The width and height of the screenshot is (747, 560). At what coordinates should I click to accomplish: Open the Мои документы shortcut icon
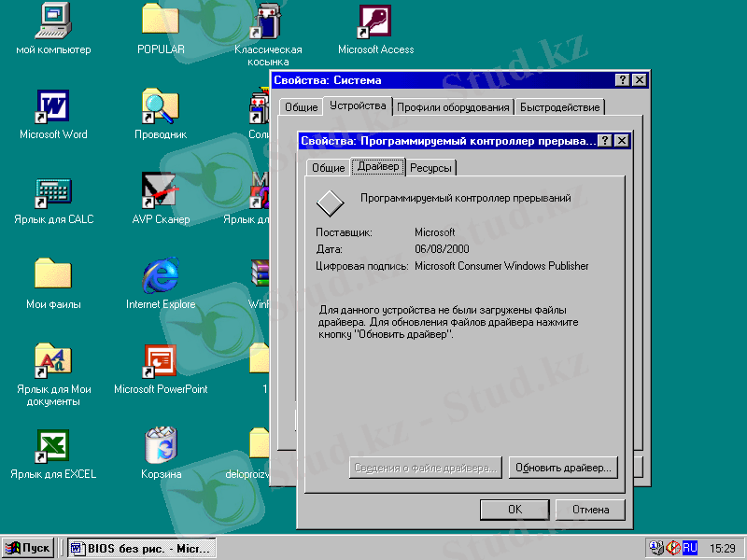click(53, 360)
